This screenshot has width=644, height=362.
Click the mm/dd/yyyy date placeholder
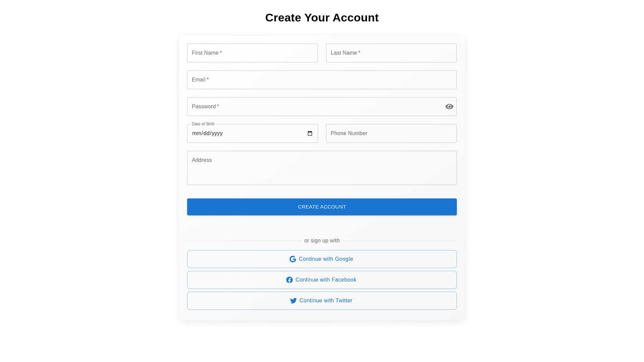[207, 133]
